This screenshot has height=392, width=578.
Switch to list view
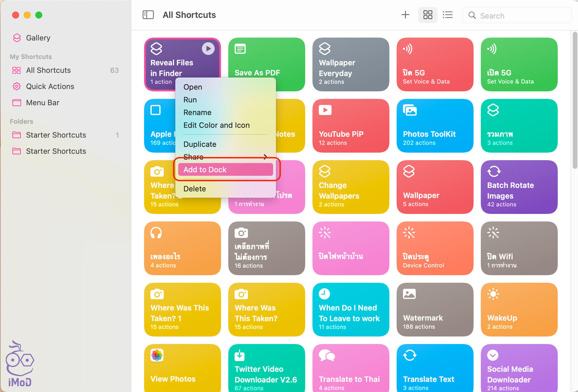448,15
